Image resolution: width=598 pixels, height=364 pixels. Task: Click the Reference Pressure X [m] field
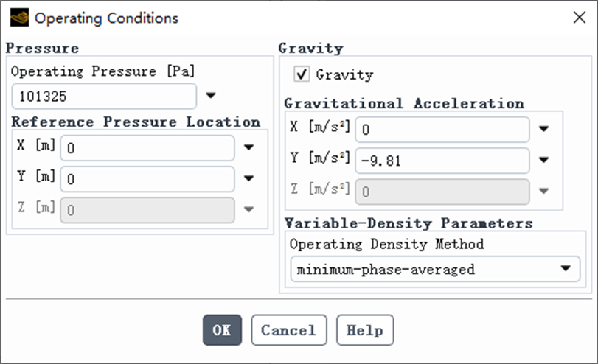coord(147,148)
